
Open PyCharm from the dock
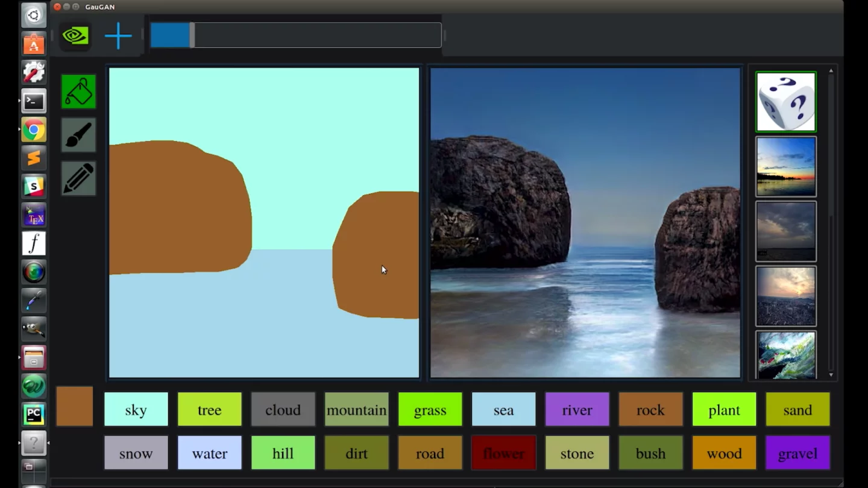click(34, 414)
